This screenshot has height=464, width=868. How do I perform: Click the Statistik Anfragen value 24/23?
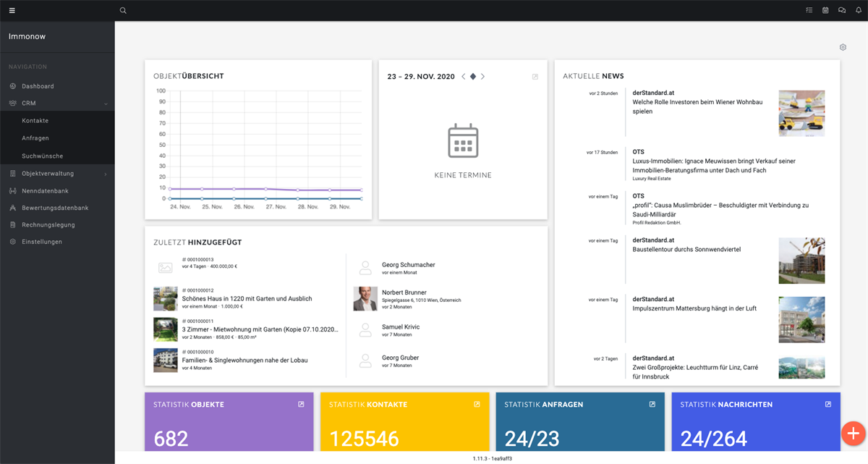click(533, 439)
